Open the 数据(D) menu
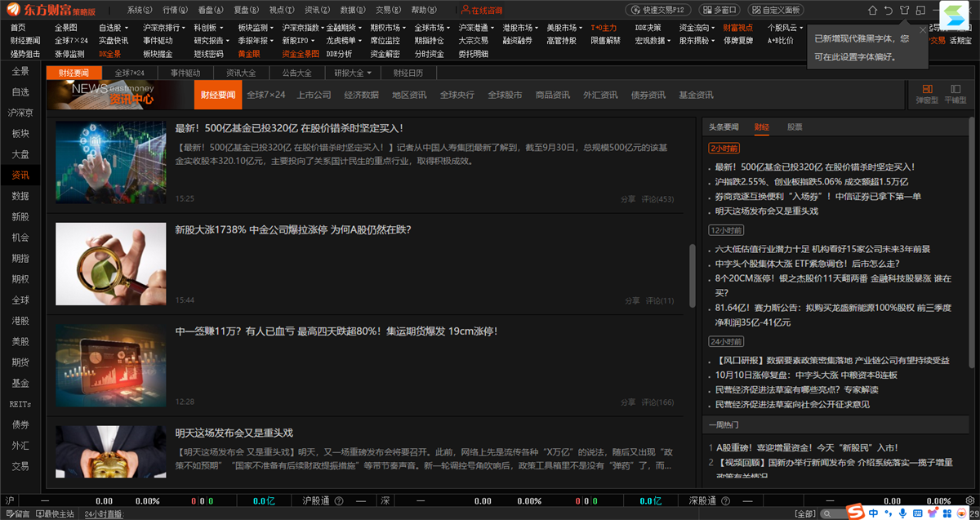This screenshot has height=520, width=980. pos(353,11)
